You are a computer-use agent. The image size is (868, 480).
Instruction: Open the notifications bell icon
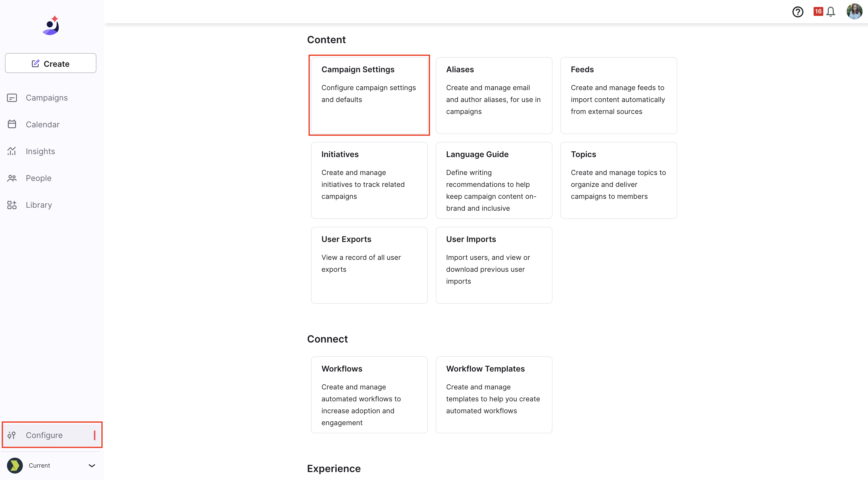[830, 12]
